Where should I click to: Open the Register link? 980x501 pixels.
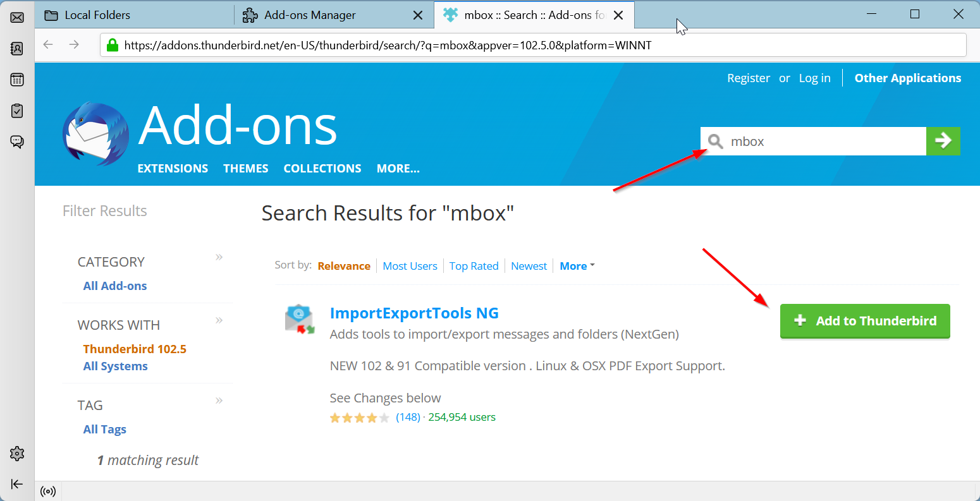[x=749, y=78]
